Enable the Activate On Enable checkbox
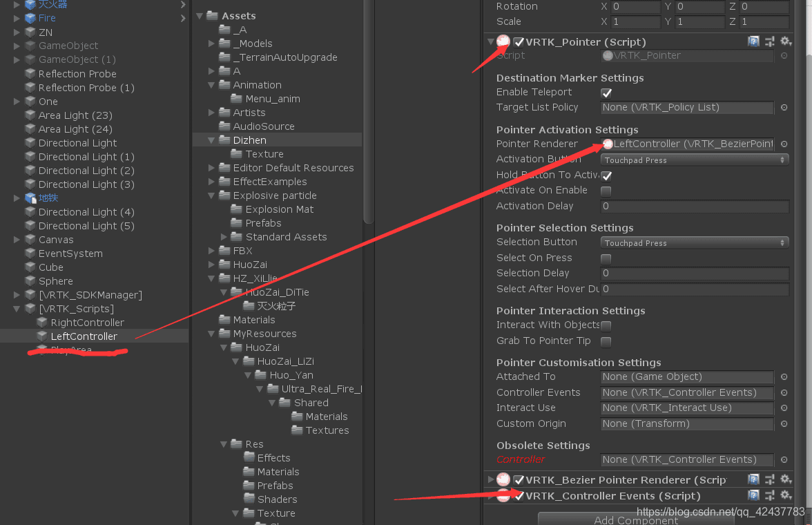The height and width of the screenshot is (525, 812). [606, 191]
